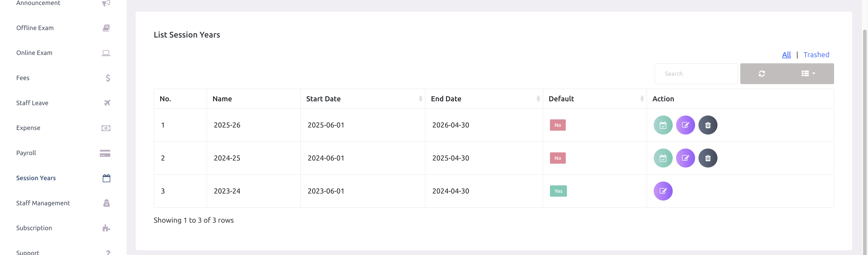Screen dimensions: 868x255
Task: Delete the 2024-25 session year
Action: tap(708, 158)
